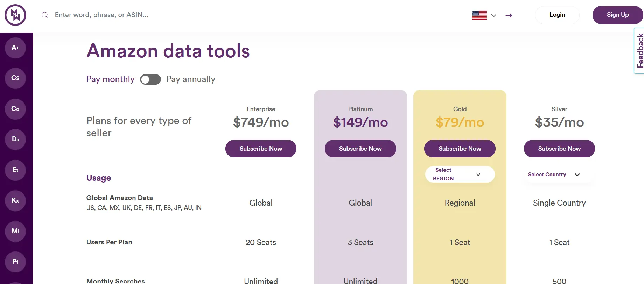This screenshot has width=644, height=284.
Task: Open the Select Region dropdown for Gold
Action: click(x=460, y=174)
